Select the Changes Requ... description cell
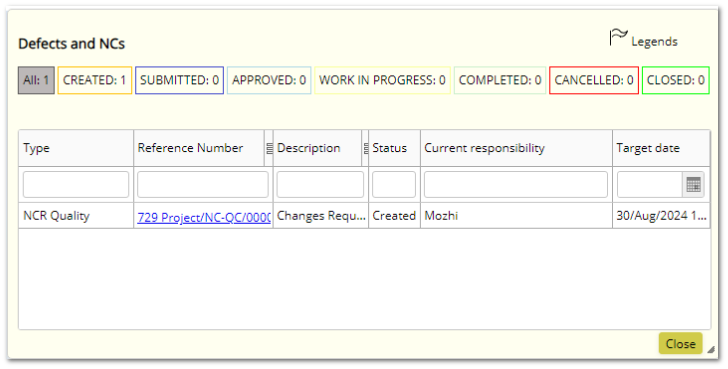 pos(321,216)
